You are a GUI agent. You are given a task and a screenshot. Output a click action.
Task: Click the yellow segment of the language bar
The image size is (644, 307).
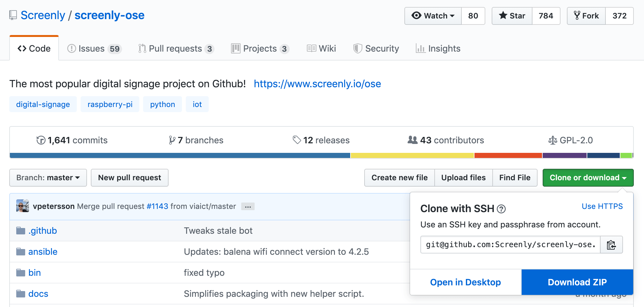pyautogui.click(x=412, y=155)
